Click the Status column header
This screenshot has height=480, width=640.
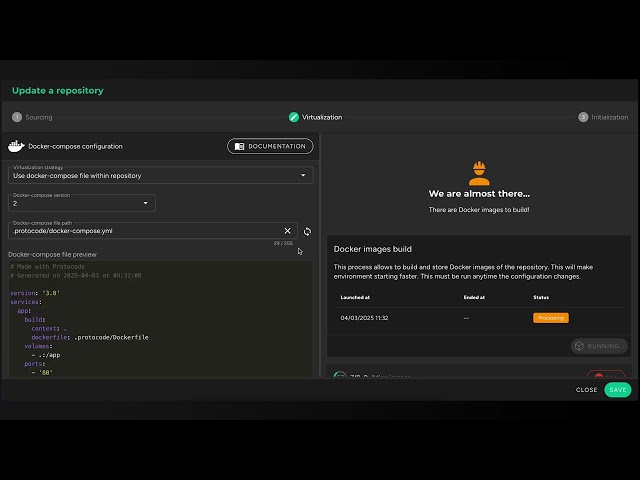(541, 297)
